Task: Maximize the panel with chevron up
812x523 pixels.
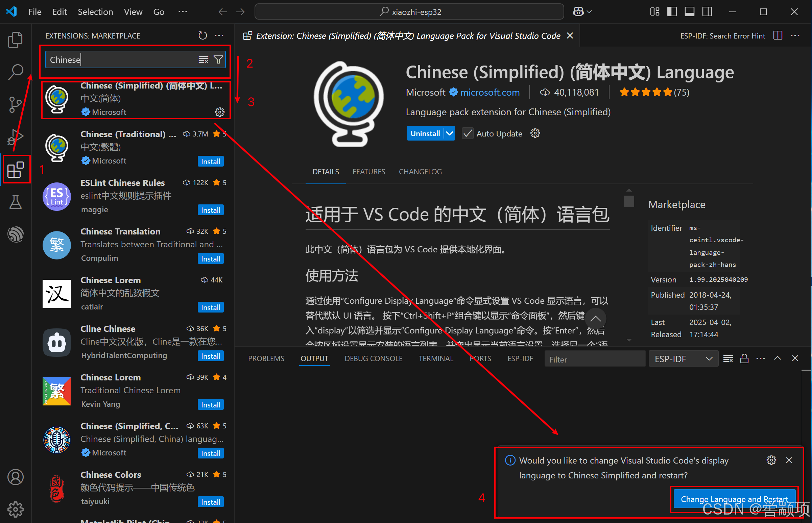Action: [777, 358]
